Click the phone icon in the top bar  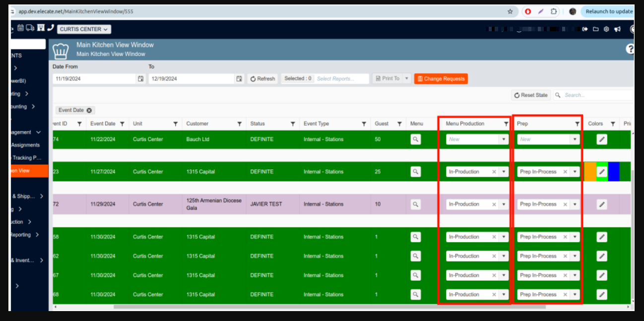pos(50,28)
